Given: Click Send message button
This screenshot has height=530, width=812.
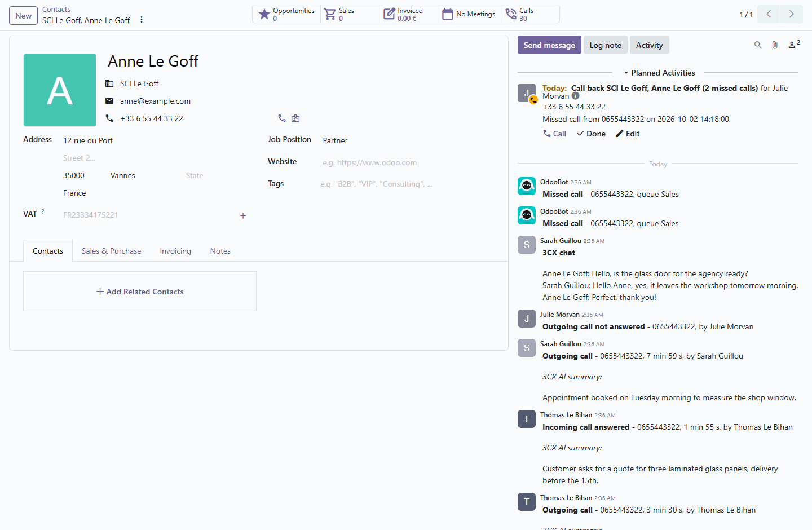Looking at the screenshot, I should tap(549, 45).
